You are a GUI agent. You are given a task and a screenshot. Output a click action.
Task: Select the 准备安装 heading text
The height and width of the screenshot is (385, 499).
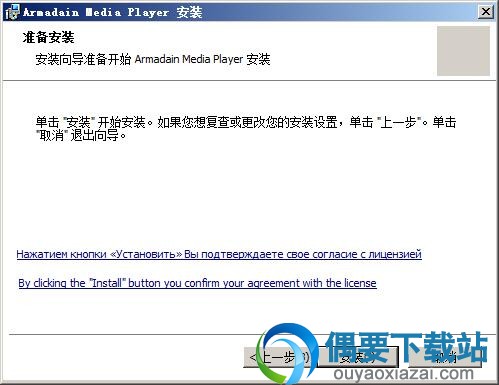48,37
